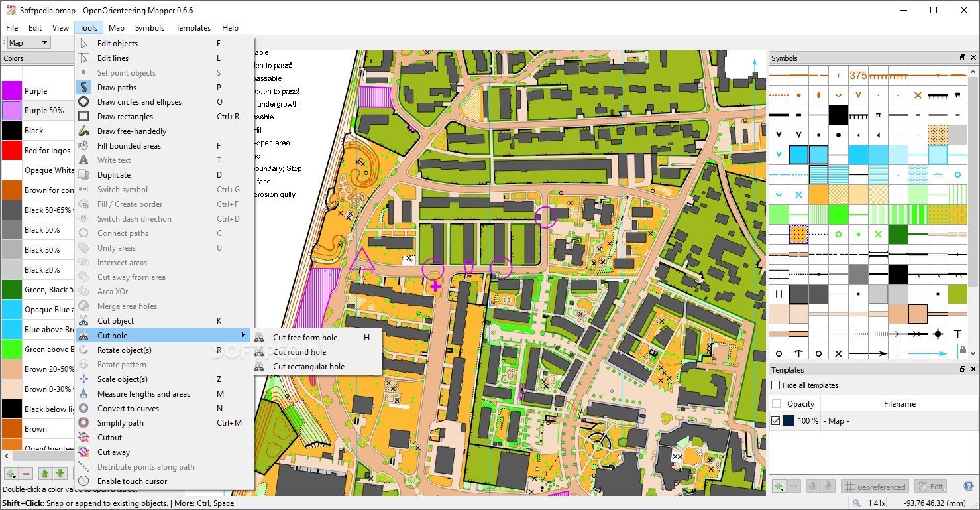Click the 1.41x zoom level in status bar
The height and width of the screenshot is (510, 980).
(877, 503)
